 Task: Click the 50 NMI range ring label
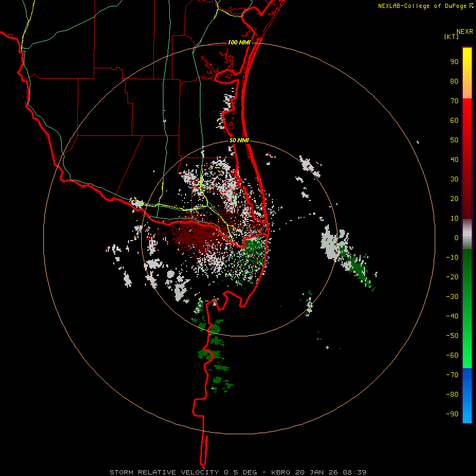point(239,140)
